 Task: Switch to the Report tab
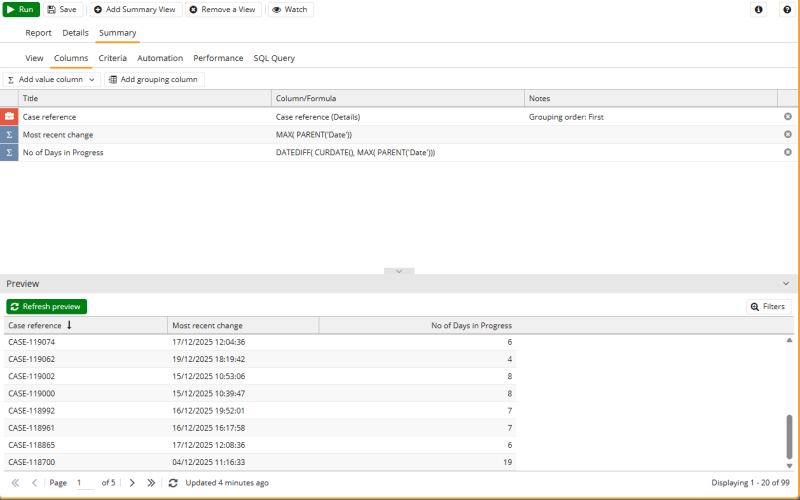click(x=38, y=33)
